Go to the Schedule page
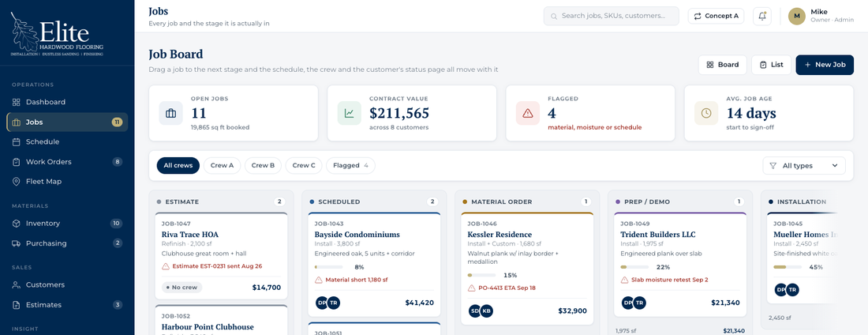Viewport: 868px width, 335px height. click(x=67, y=142)
